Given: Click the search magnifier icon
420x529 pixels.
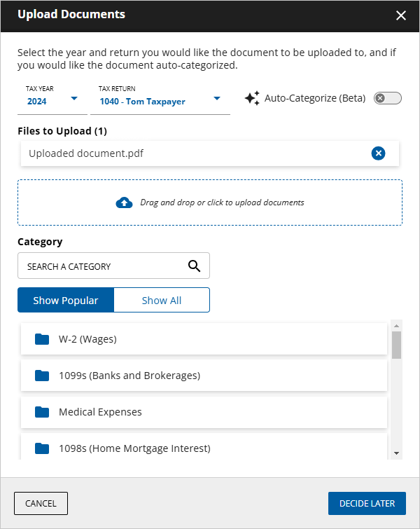Looking at the screenshot, I should [x=194, y=266].
